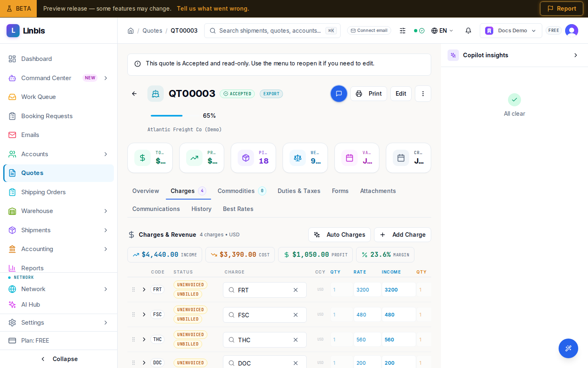Go back with the left arrow icon

134,94
